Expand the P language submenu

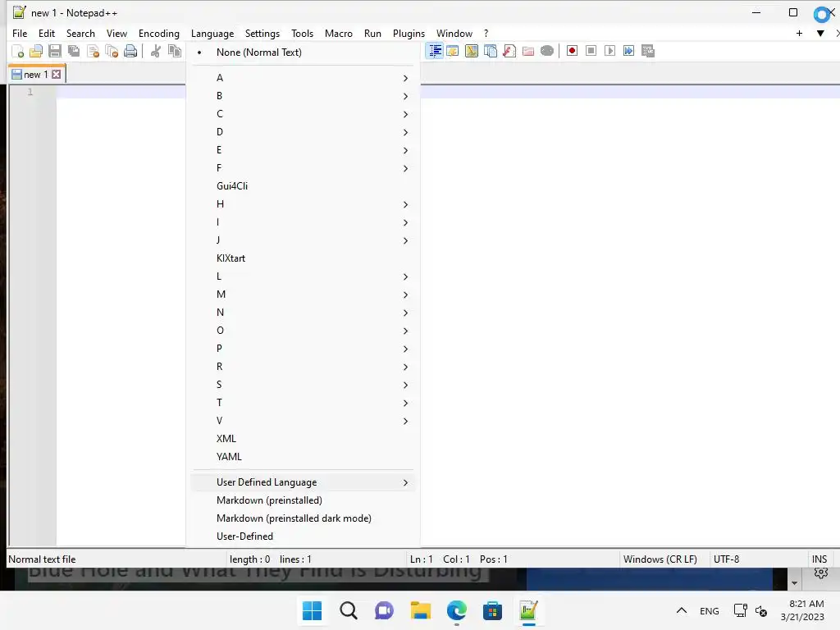[303, 348]
